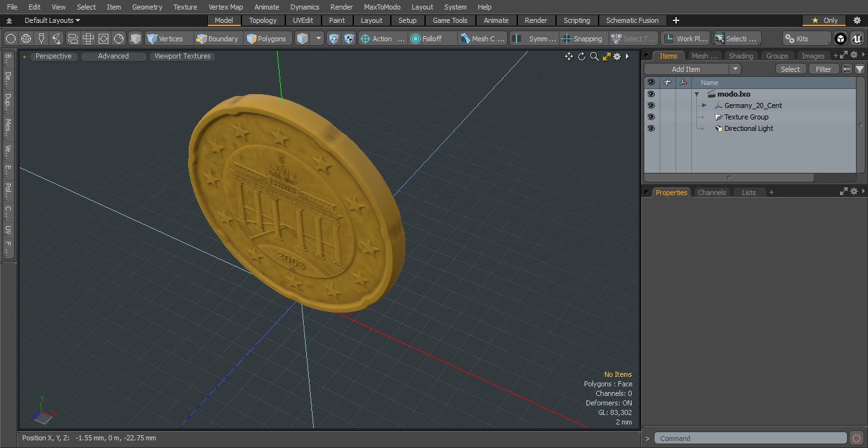Click the Add Item button
This screenshot has height=448, width=868.
pos(686,69)
